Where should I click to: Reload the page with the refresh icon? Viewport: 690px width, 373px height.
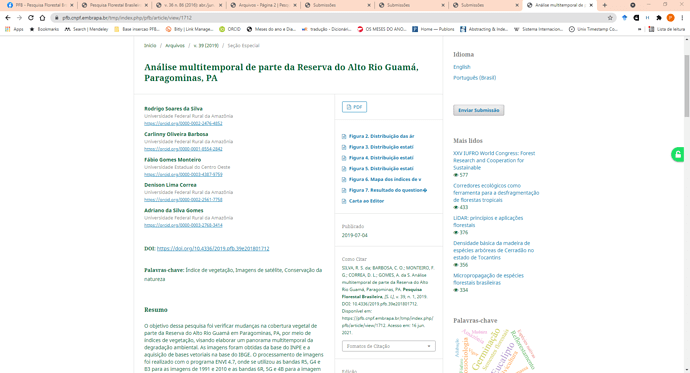(30, 18)
